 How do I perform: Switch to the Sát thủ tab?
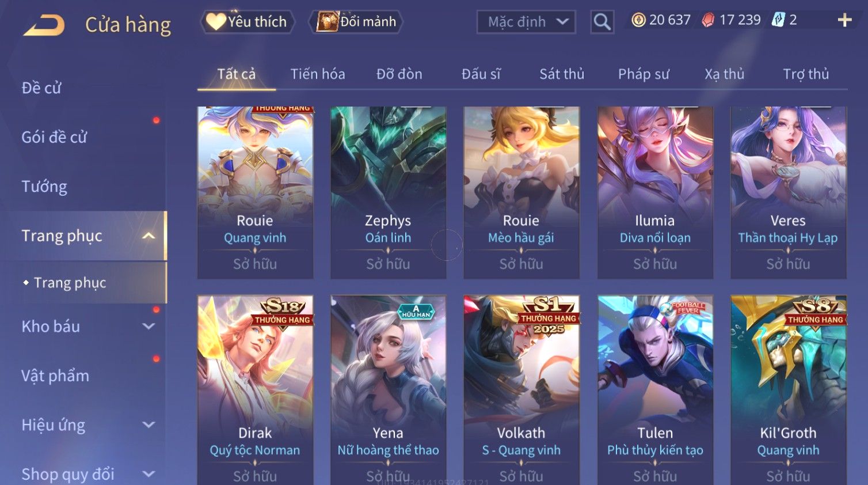click(x=562, y=74)
